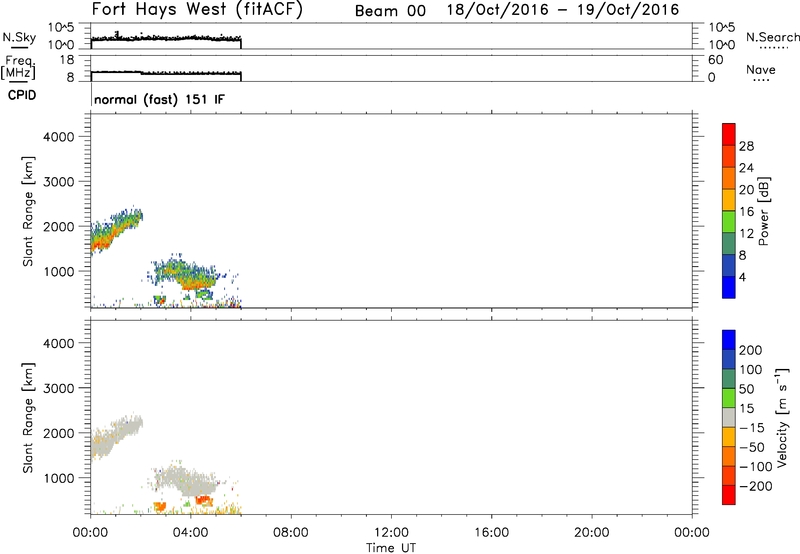The width and height of the screenshot is (800, 554).
Task: Click the gray segment of velocity color bar
Action: click(729, 417)
